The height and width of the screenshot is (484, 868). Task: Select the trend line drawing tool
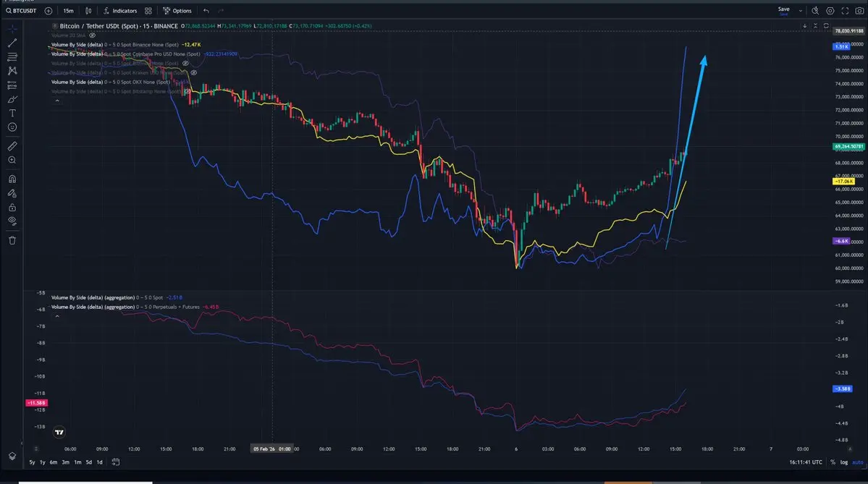pyautogui.click(x=12, y=43)
